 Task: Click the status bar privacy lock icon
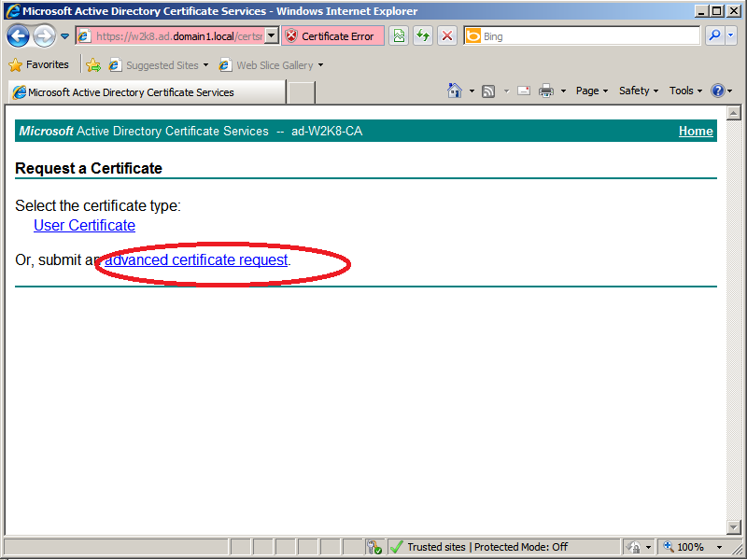pos(635,547)
